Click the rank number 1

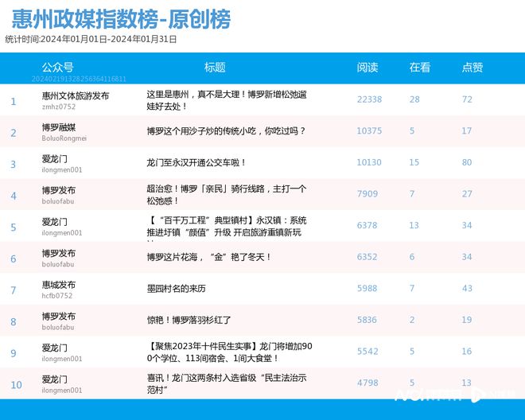tap(14, 102)
